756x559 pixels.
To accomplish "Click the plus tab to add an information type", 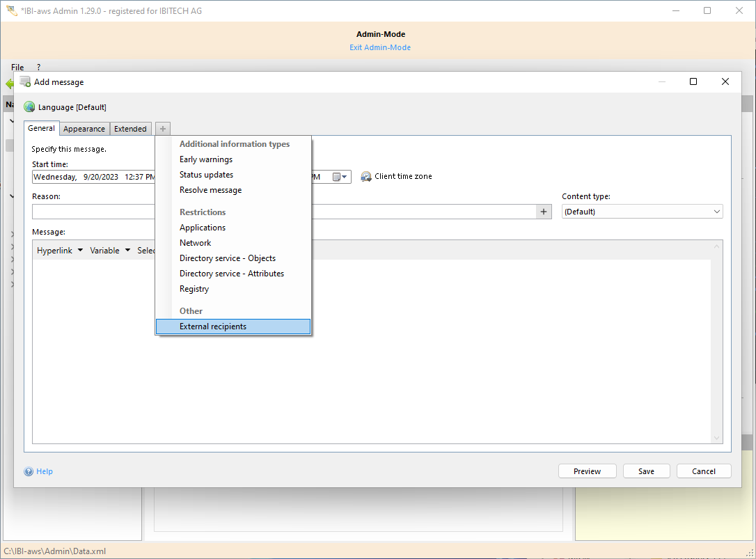I will (162, 129).
